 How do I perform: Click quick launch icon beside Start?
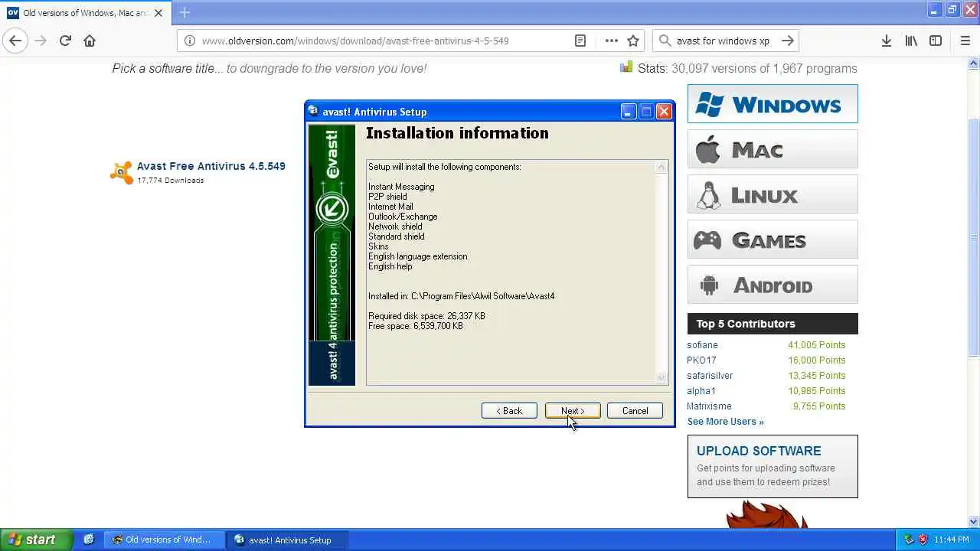[89, 540]
